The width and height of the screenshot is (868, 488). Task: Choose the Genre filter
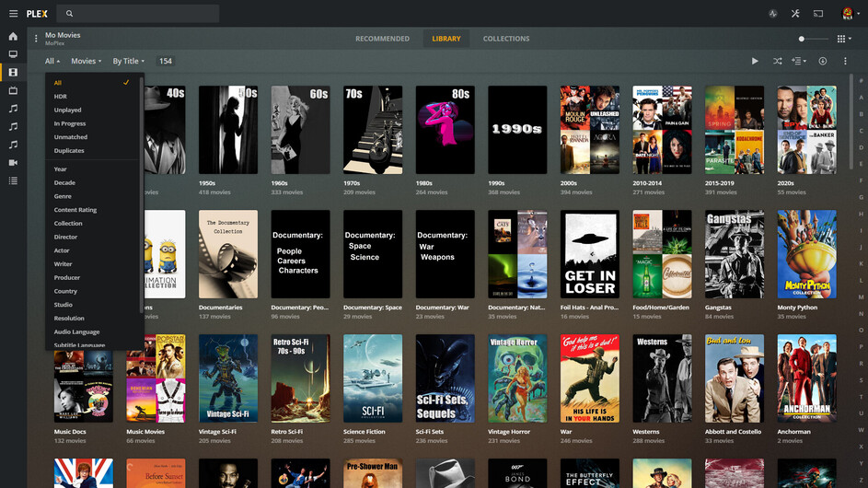[92, 196]
